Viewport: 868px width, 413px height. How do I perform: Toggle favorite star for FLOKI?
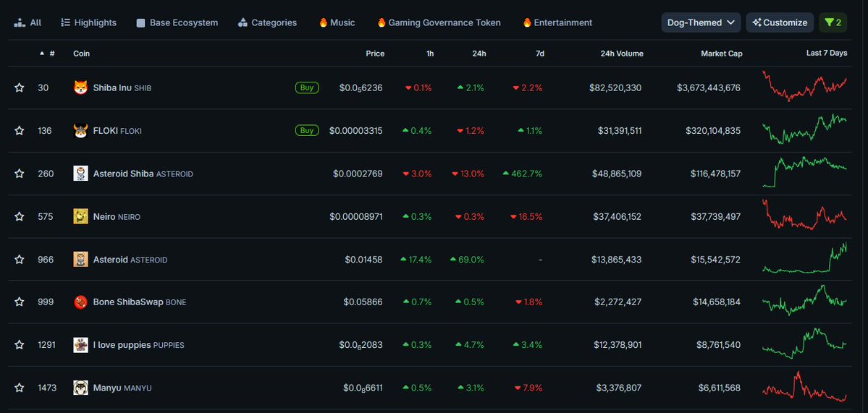tap(20, 130)
